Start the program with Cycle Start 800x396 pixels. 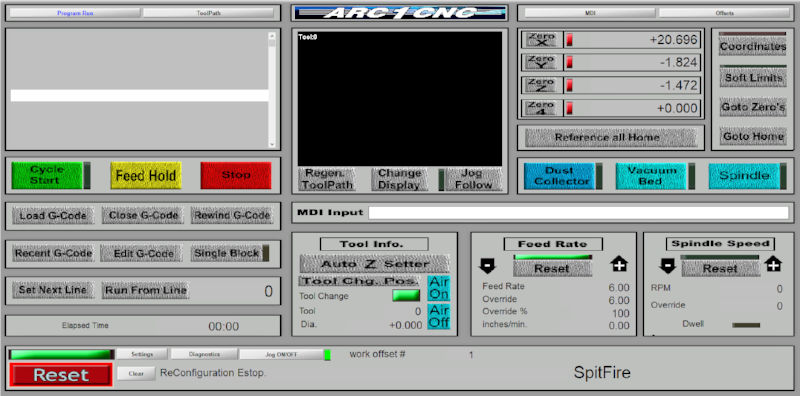click(x=47, y=176)
